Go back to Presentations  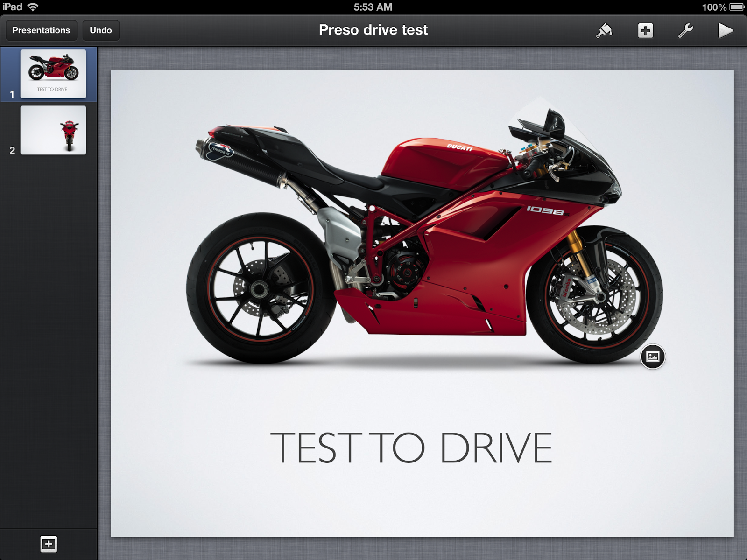[x=41, y=30]
